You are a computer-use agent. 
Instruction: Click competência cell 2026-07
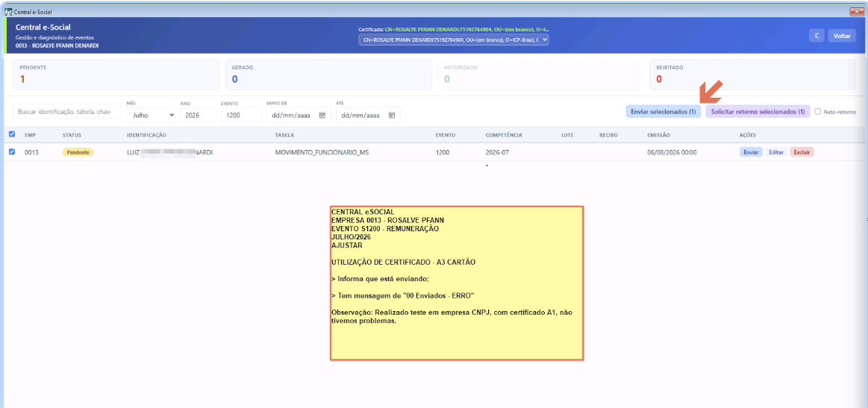point(499,152)
